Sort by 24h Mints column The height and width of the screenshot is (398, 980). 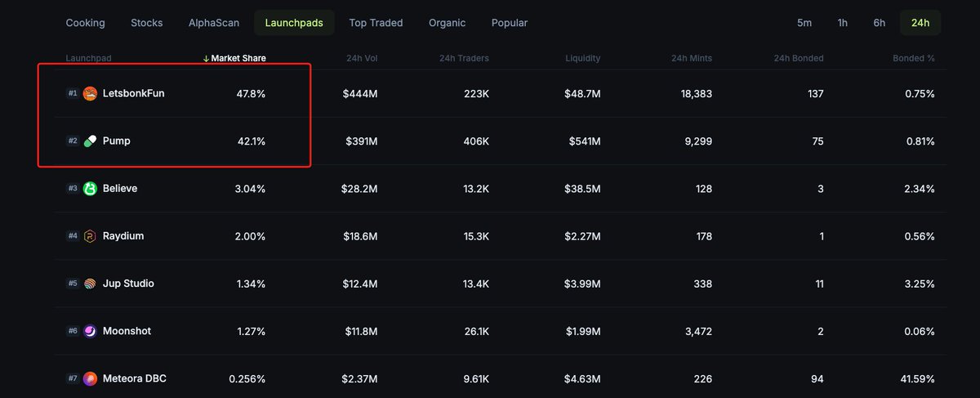[x=691, y=58]
